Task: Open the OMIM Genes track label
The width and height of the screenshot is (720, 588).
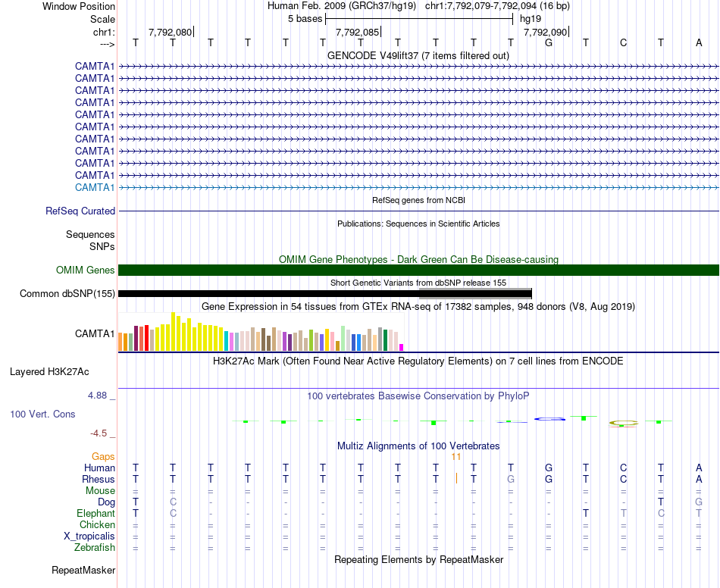Action: (x=86, y=270)
